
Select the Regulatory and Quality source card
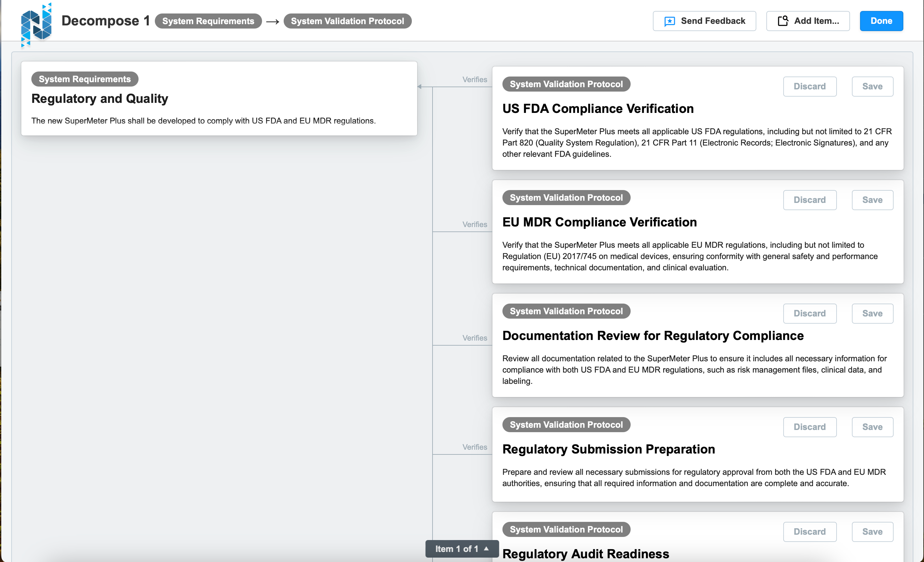[x=219, y=99]
